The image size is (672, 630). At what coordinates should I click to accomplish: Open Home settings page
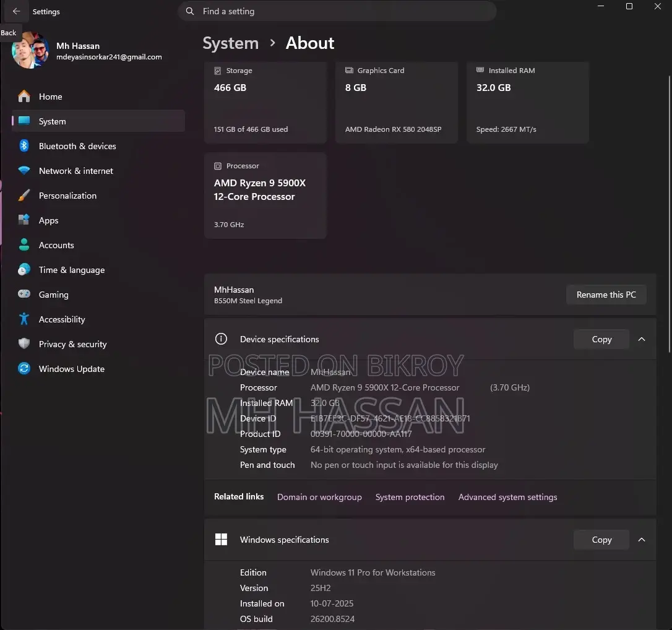pyautogui.click(x=98, y=97)
